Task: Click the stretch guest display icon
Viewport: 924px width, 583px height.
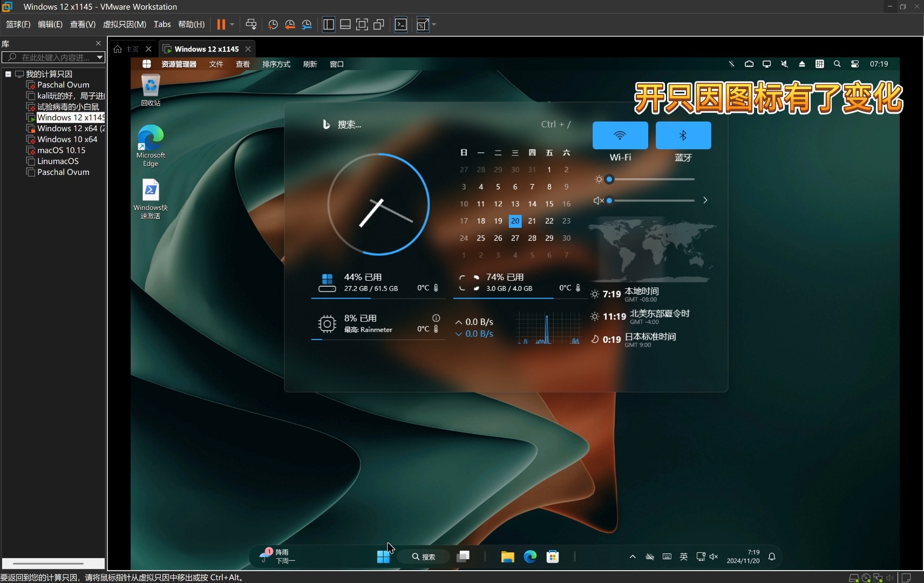Action: 423,24
